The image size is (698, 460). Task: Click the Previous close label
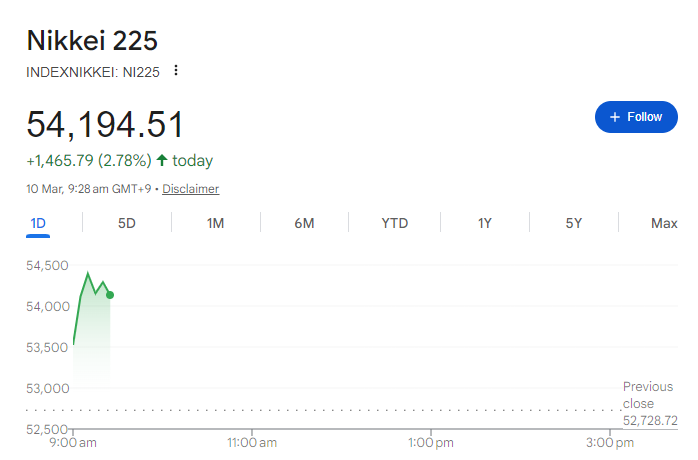(648, 395)
